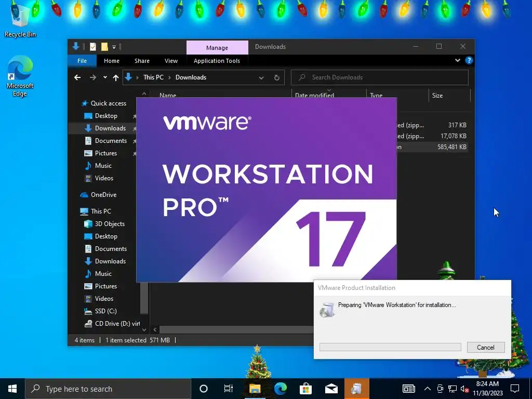Viewport: 532px width, 399px height.
Task: Click This PC in the address bar
Action: [x=153, y=77]
